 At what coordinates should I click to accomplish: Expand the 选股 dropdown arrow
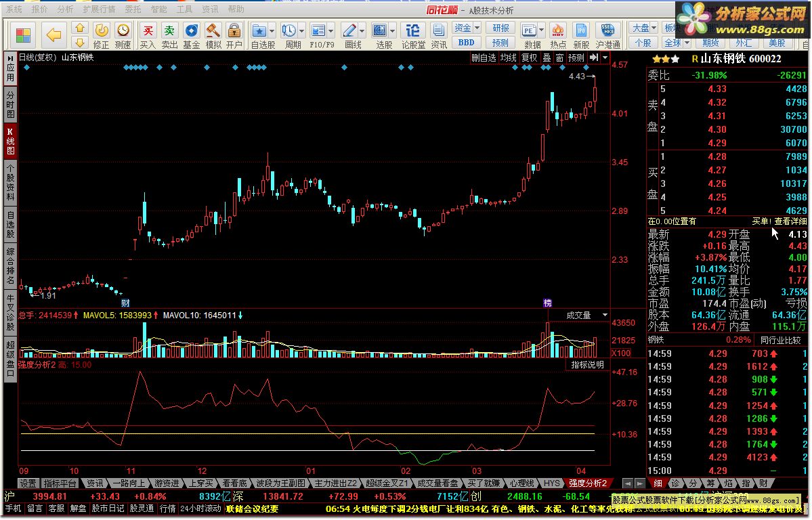tap(393, 31)
